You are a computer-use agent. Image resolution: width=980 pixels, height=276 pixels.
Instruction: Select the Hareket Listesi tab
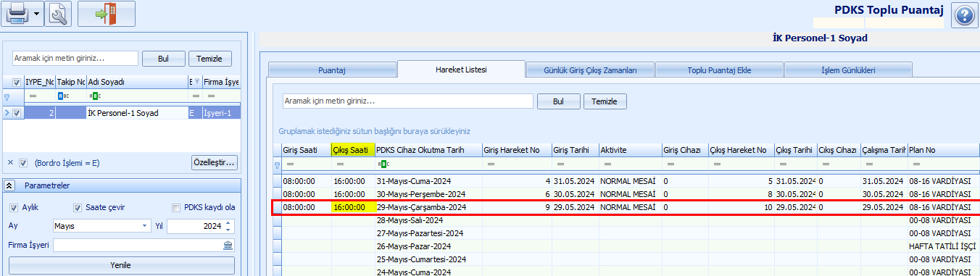tap(461, 70)
